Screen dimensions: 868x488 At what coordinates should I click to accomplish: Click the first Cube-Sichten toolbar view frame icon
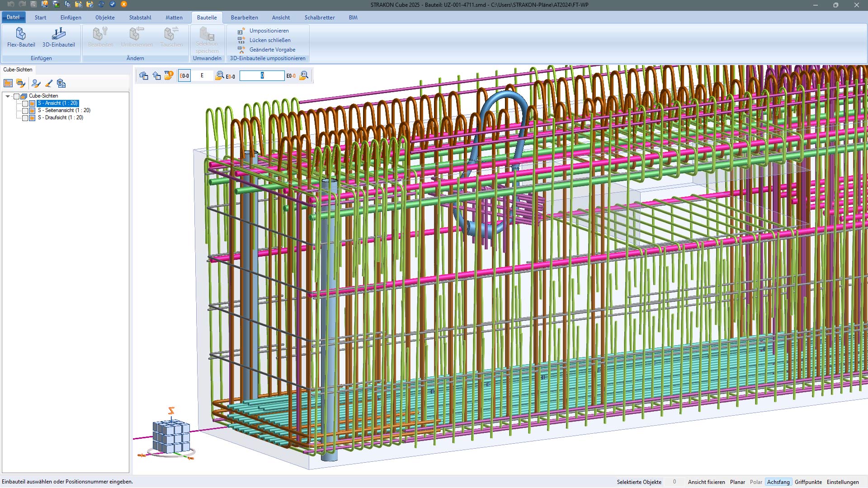[8, 83]
